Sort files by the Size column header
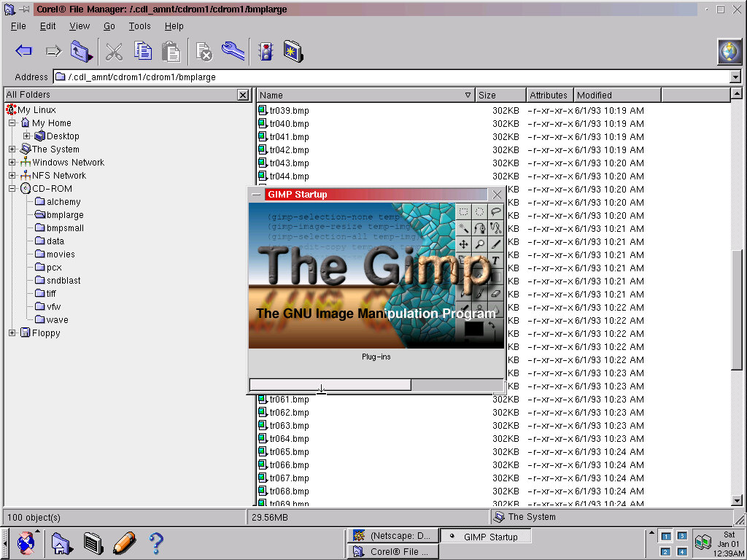This screenshot has width=747, height=560. (x=500, y=96)
